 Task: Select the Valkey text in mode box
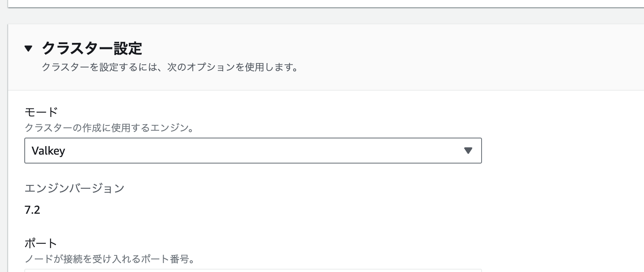(x=48, y=151)
